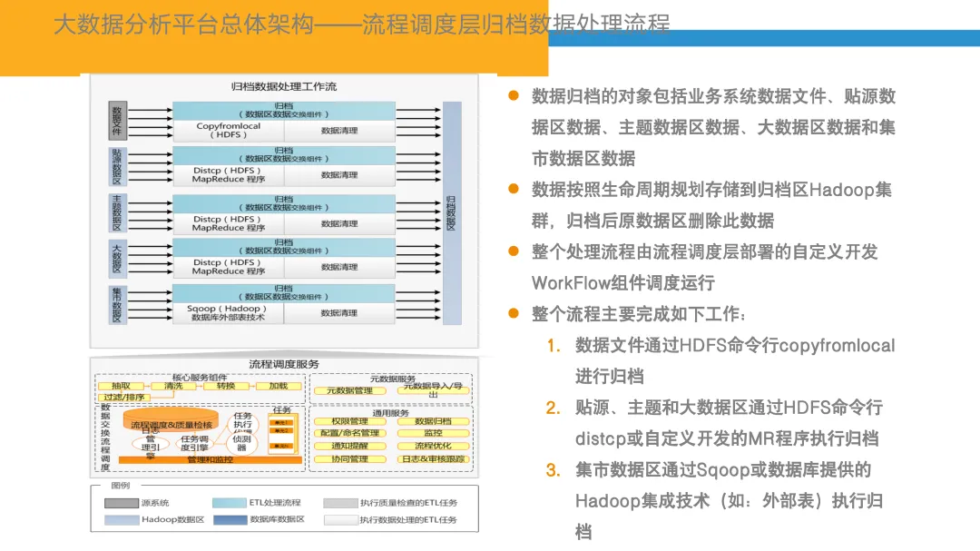Click the 通用服务 group label
The image size is (980, 551).
pyautogui.click(x=390, y=413)
